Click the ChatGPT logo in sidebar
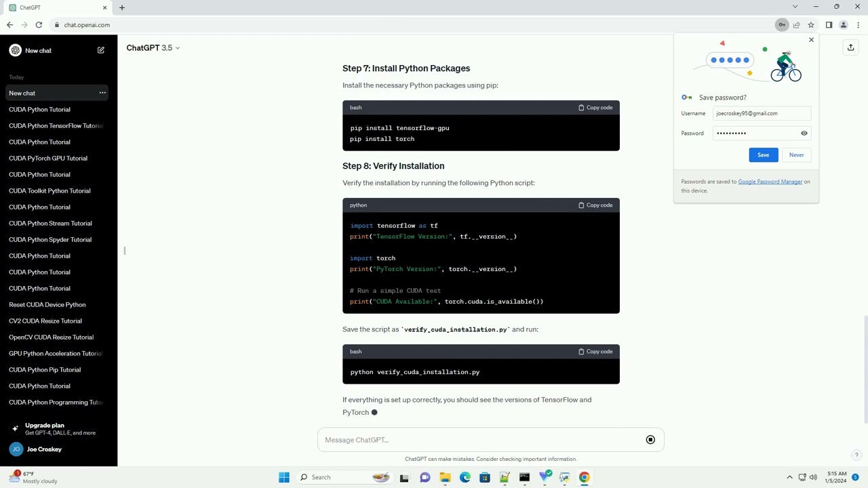The width and height of the screenshot is (868, 488). tap(15, 50)
